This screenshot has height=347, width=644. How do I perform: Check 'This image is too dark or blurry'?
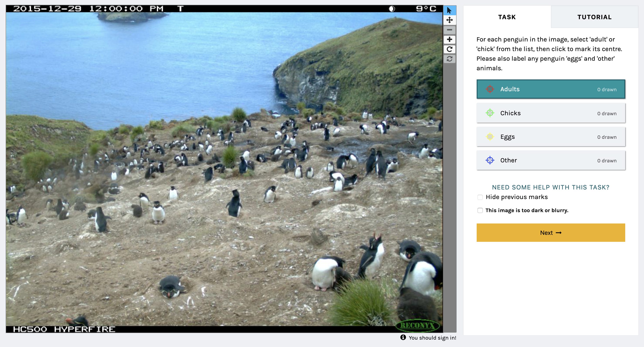click(x=480, y=210)
